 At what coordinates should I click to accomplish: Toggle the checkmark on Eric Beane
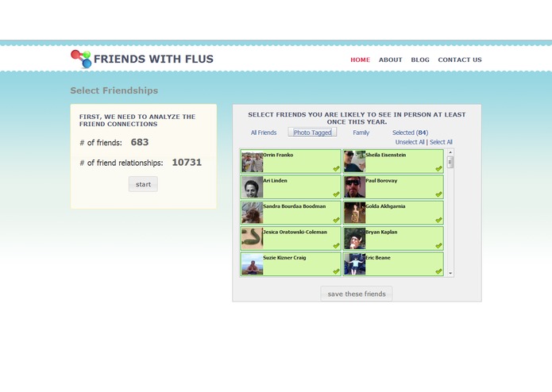tap(438, 271)
